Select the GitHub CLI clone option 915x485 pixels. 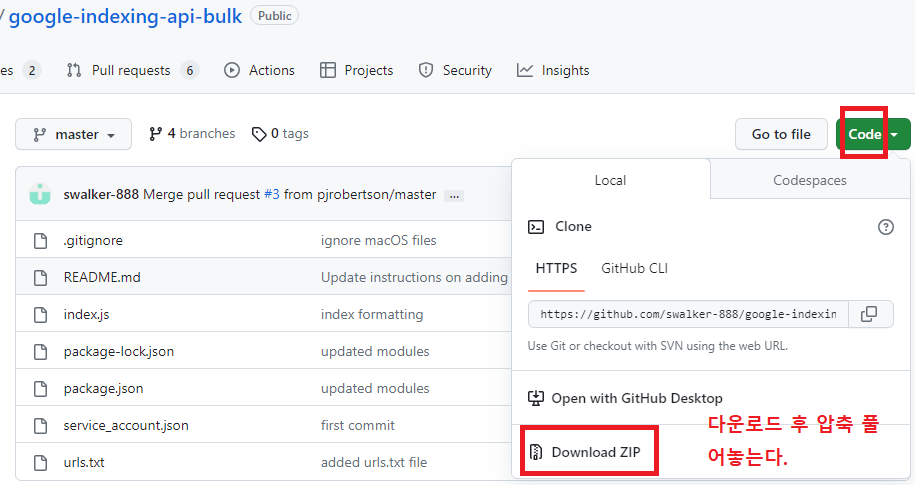point(634,268)
